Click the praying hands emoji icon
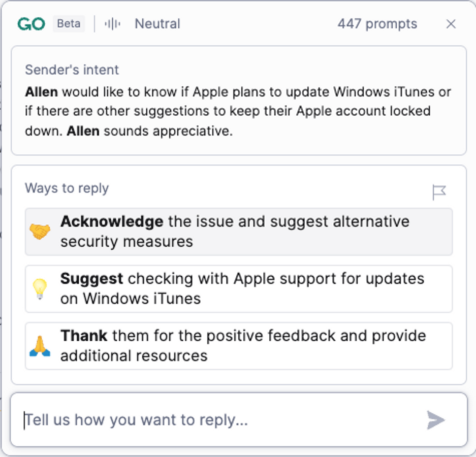The width and height of the screenshot is (476, 457). coord(40,346)
